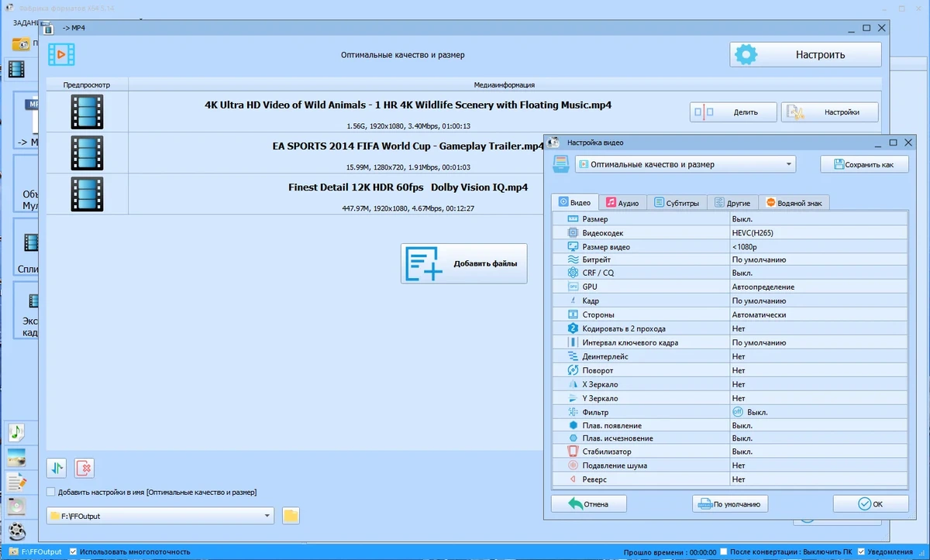Open the Audio category icon in left sidebar
Screen dimensions: 930x560
[x=16, y=431]
